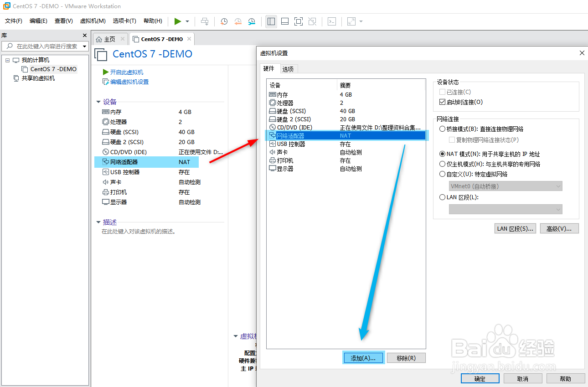Select 硬盘 (SCSI) 40 GB in settings list
This screenshot has height=387, width=588.
(346, 111)
